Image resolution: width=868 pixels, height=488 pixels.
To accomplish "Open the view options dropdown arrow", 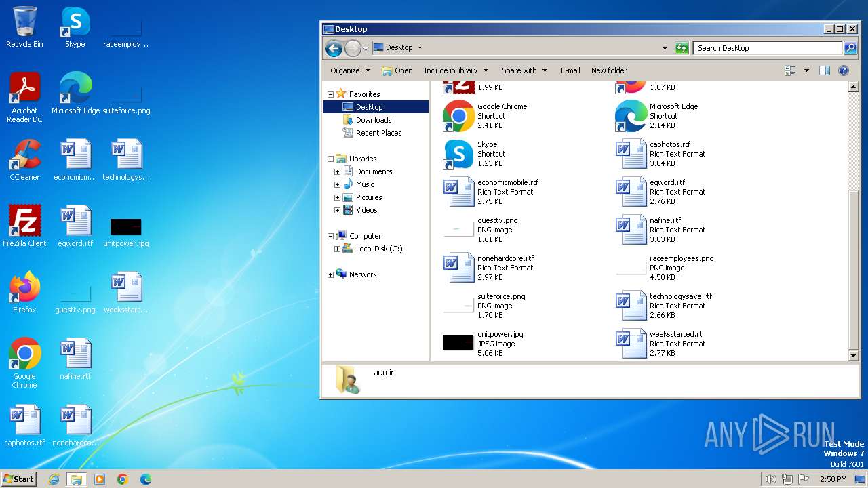I will click(x=806, y=70).
